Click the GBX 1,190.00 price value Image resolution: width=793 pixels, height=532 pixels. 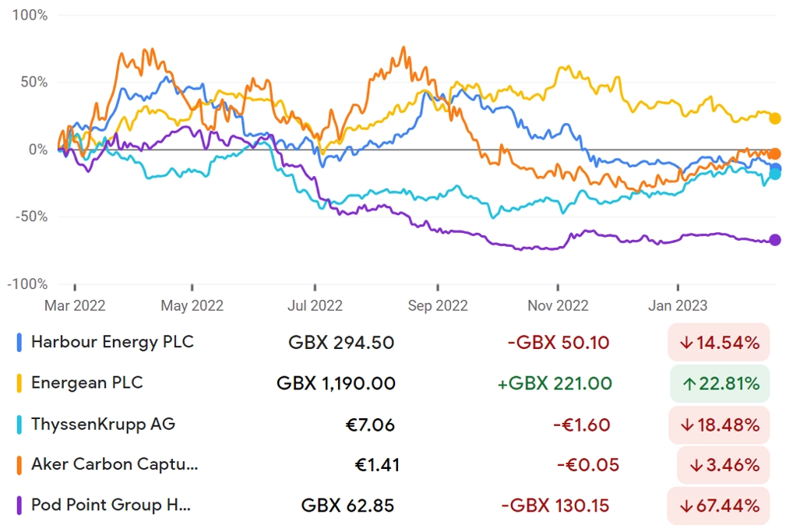336,383
